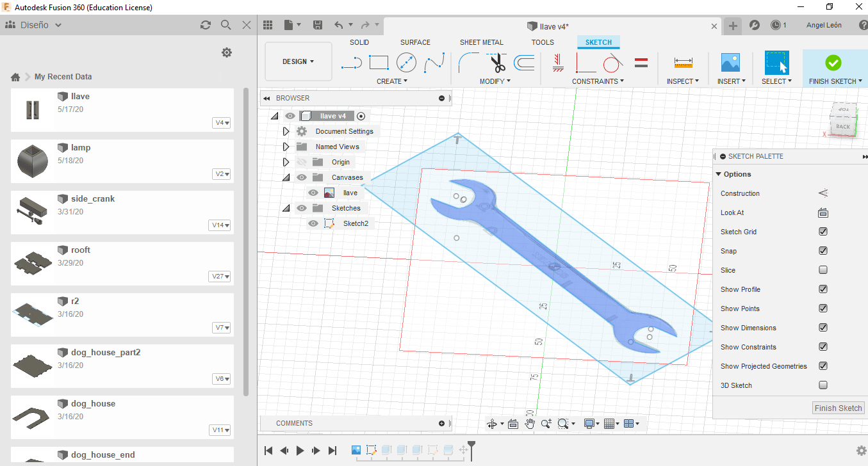Undo the last action
Viewport: 868px width, 466px height.
339,25
